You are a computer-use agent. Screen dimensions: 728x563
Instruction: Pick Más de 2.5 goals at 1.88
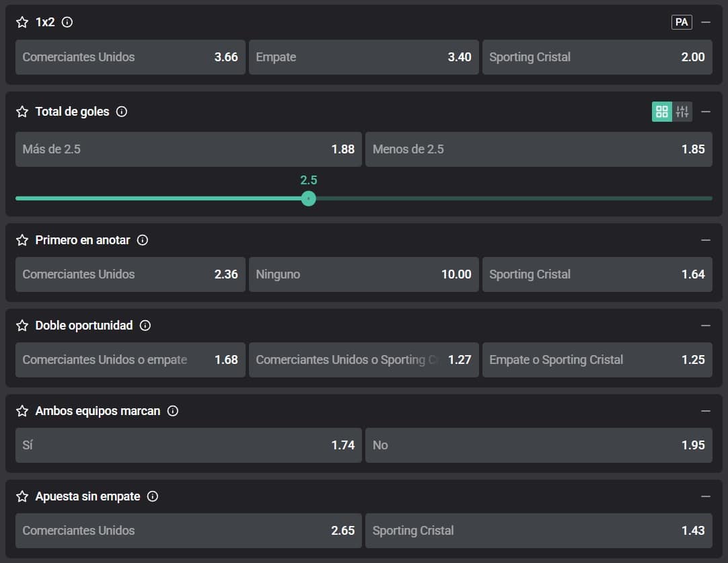point(188,149)
